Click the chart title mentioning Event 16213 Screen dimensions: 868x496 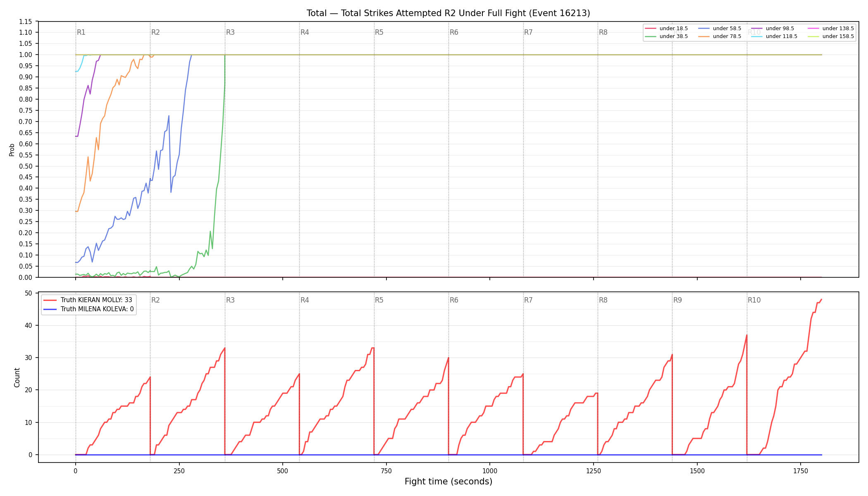(x=448, y=13)
